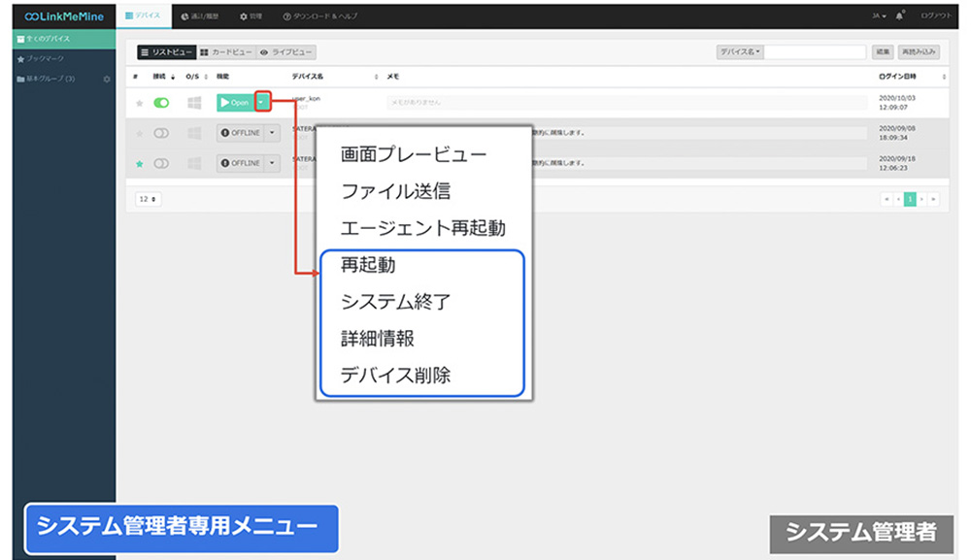Click the device name user_kon
Image resolution: width=971 pixels, height=560 pixels.
click(306, 98)
